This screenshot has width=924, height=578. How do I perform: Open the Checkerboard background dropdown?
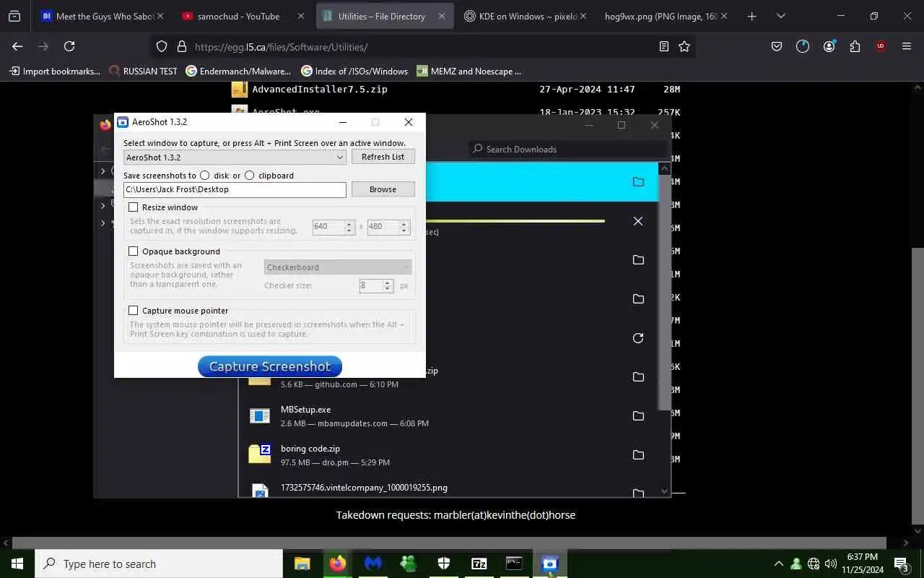pos(338,267)
